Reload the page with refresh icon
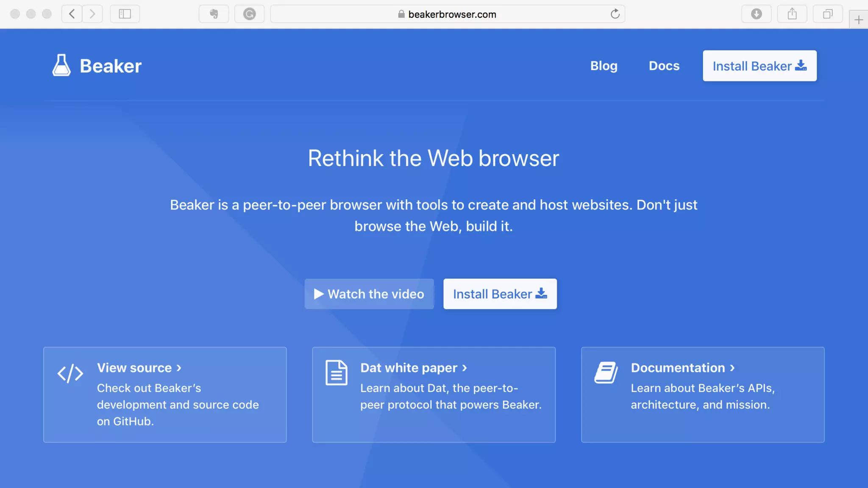This screenshot has width=868, height=488. coord(615,14)
